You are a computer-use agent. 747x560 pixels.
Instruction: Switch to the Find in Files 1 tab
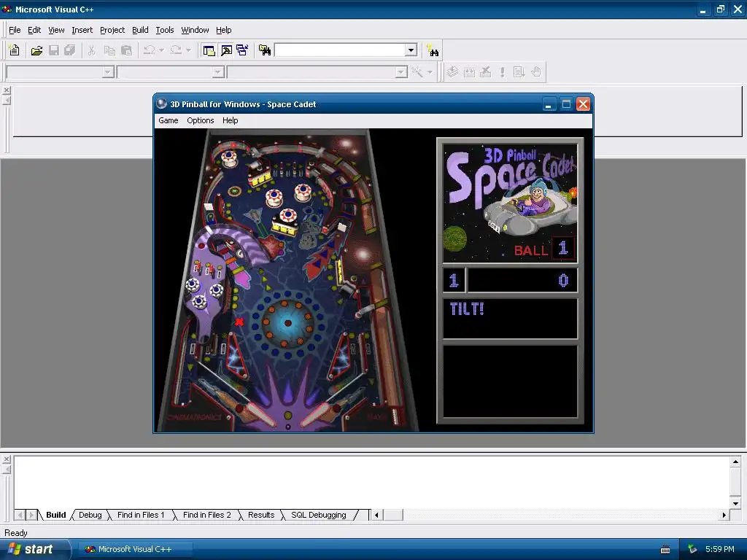coord(141,515)
